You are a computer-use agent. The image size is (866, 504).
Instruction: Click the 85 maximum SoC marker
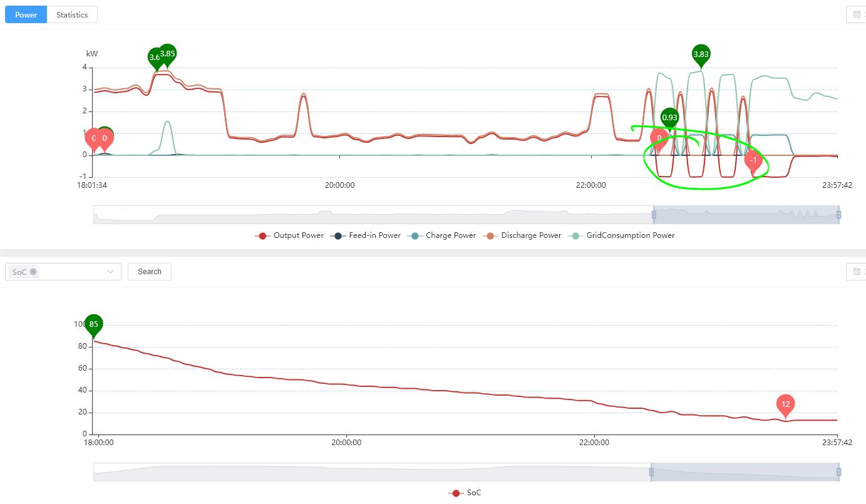tap(94, 324)
